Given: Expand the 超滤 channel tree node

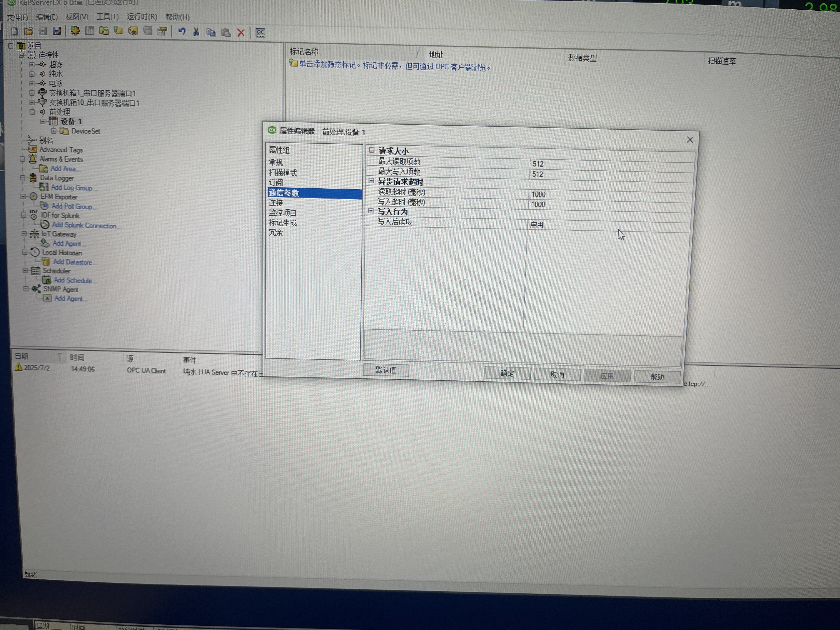Looking at the screenshot, I should (32, 65).
